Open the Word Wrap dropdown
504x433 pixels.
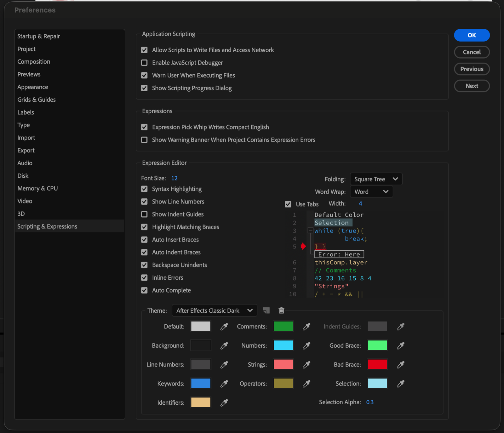pyautogui.click(x=371, y=192)
